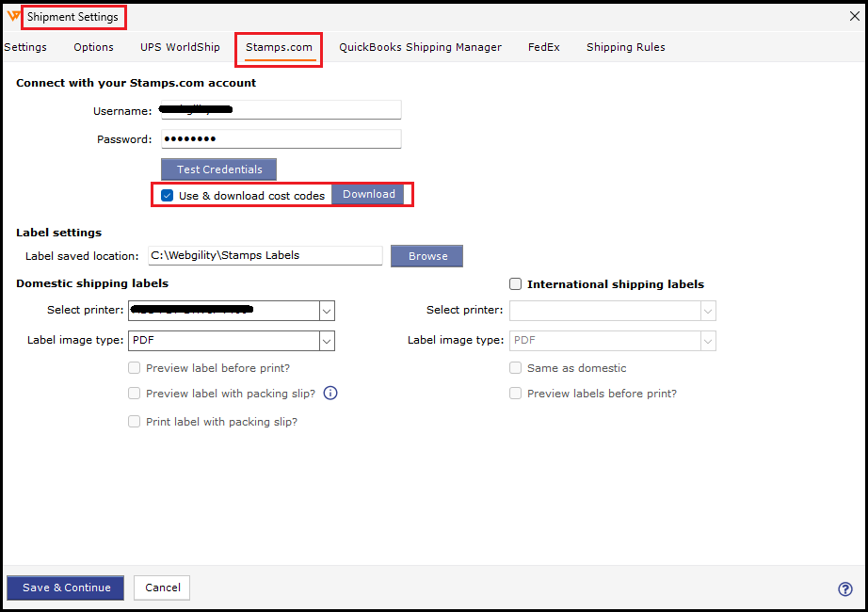Open the Shipping Rules tab

pyautogui.click(x=625, y=47)
